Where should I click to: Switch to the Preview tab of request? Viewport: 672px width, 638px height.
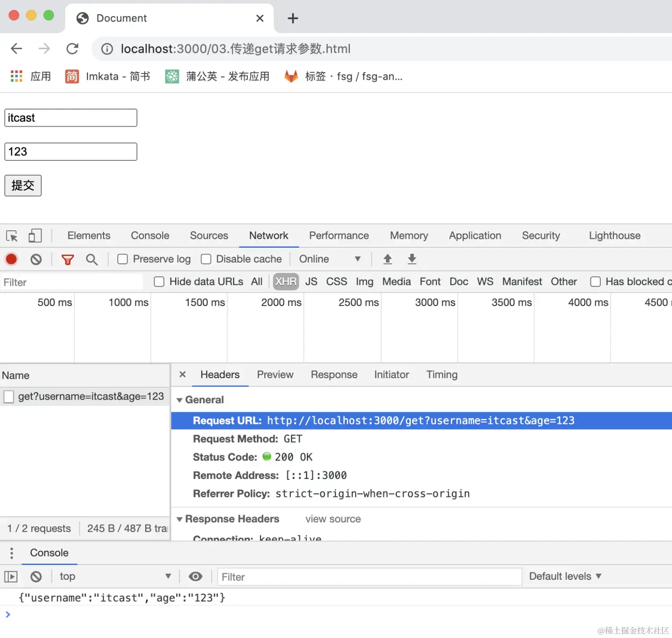tap(275, 375)
